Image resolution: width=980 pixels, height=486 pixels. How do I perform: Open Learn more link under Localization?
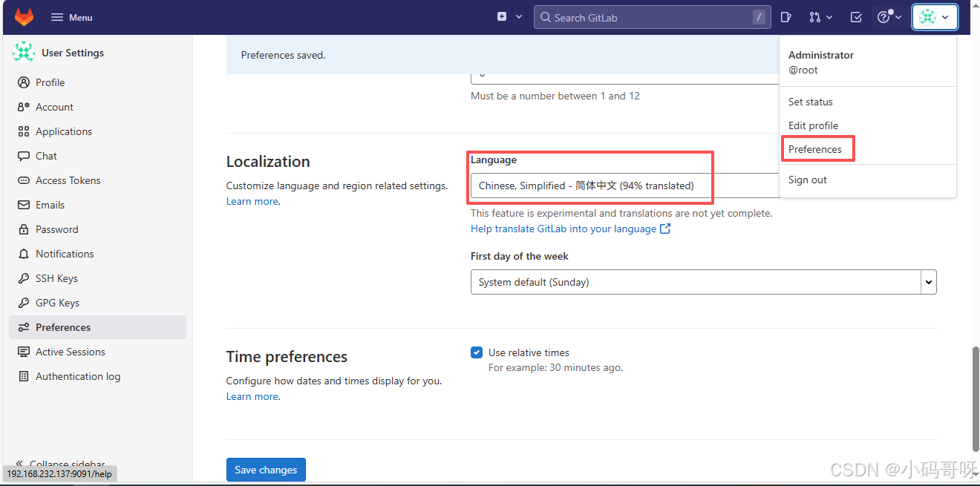click(x=252, y=201)
